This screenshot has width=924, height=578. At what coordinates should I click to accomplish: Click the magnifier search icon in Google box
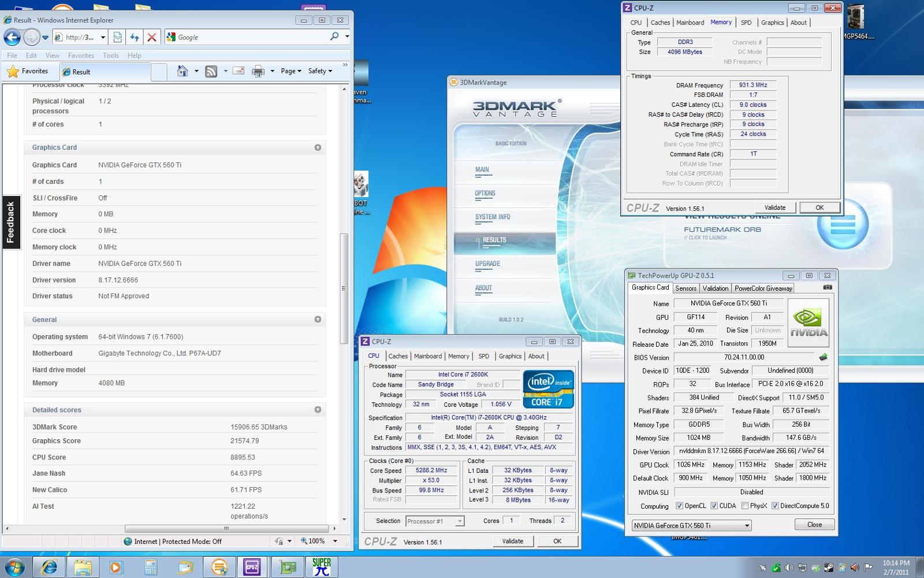coord(334,36)
